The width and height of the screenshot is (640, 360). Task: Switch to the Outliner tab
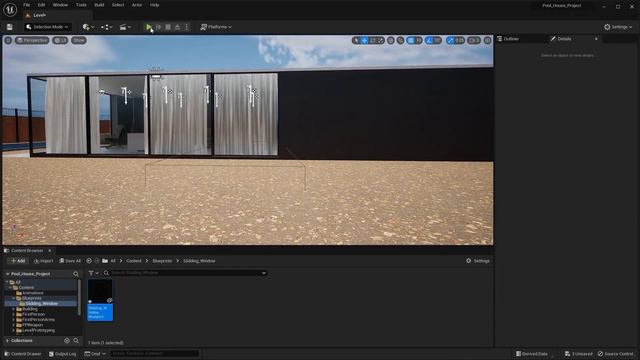[x=511, y=39]
